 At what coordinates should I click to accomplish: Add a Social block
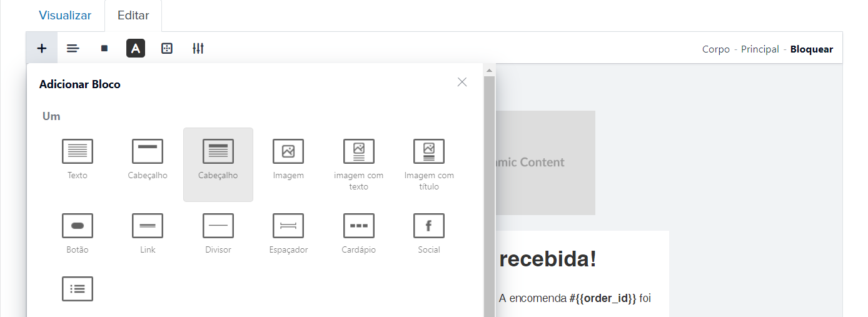coord(429,233)
